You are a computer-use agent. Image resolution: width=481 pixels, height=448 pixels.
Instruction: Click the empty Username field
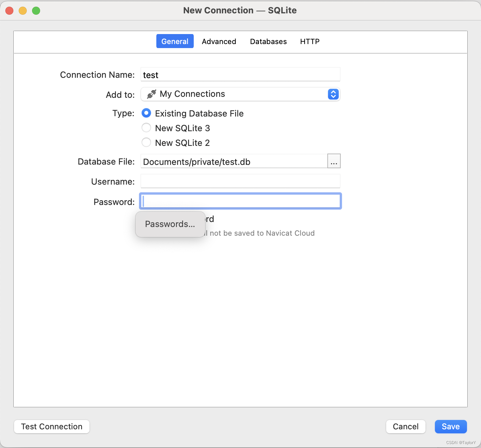tap(240, 181)
